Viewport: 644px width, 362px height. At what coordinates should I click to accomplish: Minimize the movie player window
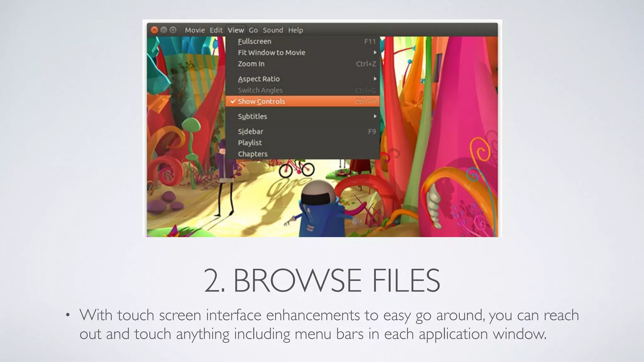(164, 30)
